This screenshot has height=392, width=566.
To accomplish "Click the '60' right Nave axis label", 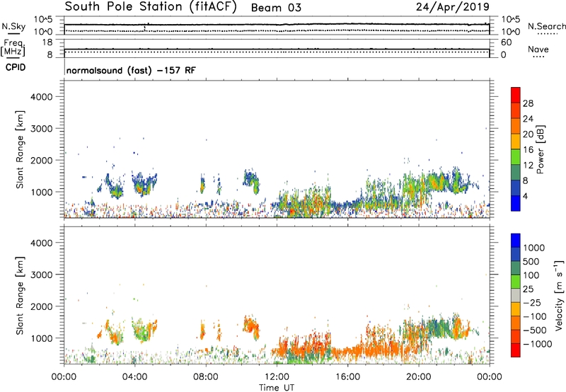I will click(x=506, y=42).
